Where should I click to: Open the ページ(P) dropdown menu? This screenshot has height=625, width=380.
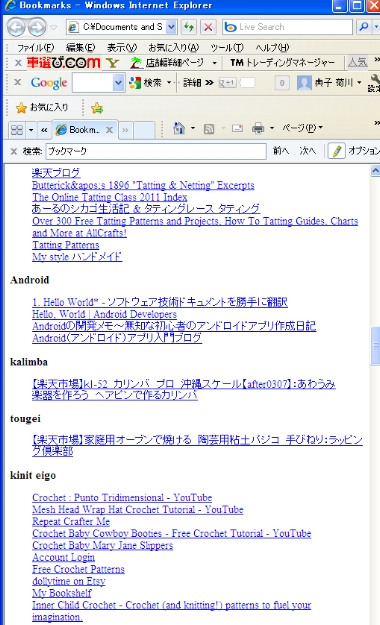302,128
